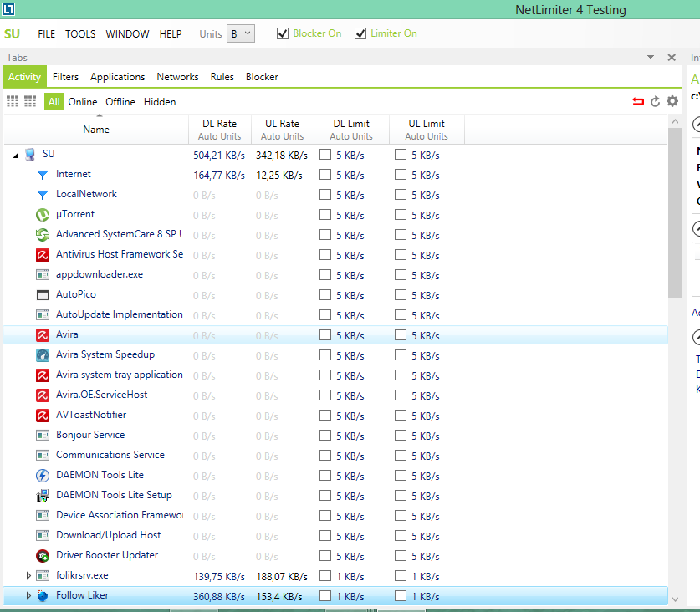Expand the folikrsrv.exe node
This screenshot has height=612, width=700.
(x=28, y=576)
